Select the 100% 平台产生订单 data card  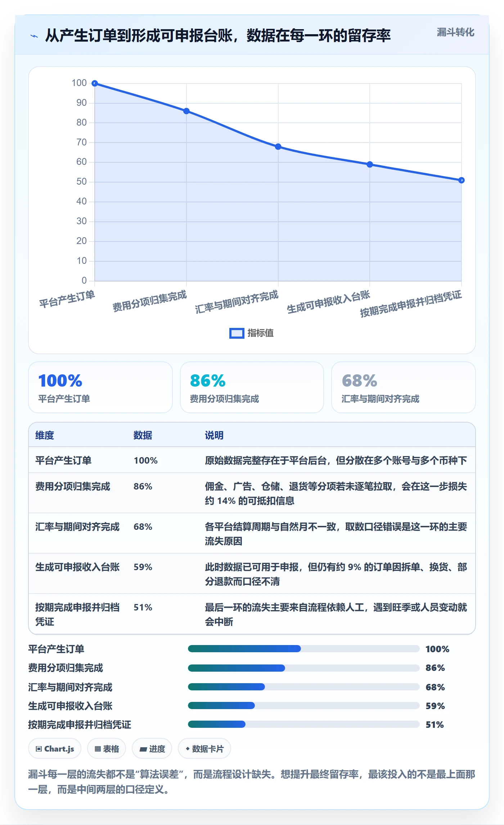[100, 387]
